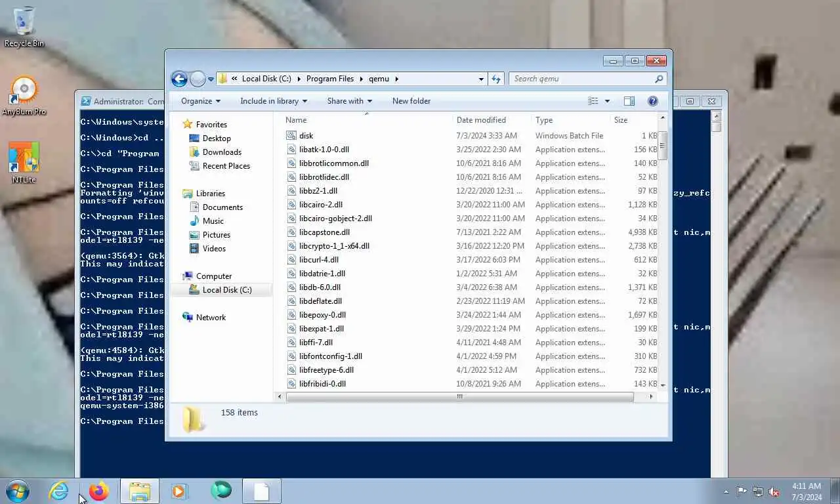Open the Share with menu
The width and height of the screenshot is (840, 504).
pyautogui.click(x=350, y=101)
